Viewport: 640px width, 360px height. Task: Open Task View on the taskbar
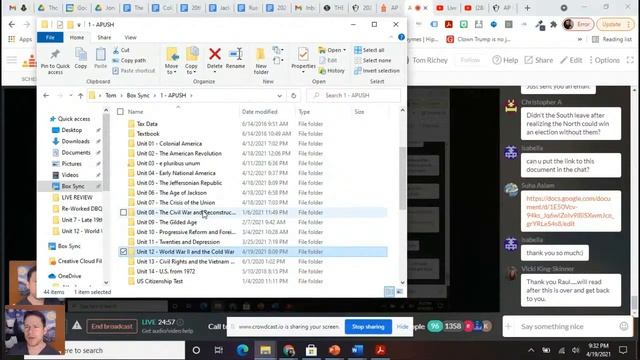pyautogui.click(x=219, y=350)
